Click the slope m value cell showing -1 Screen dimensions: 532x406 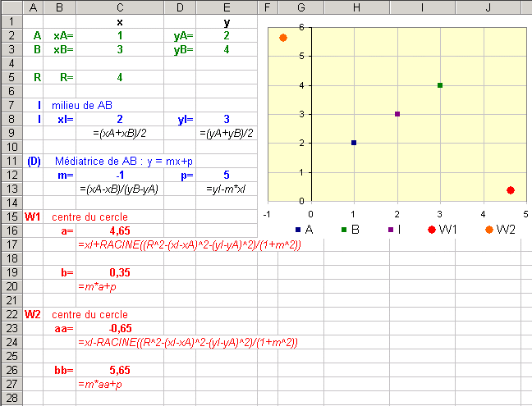[120, 175]
